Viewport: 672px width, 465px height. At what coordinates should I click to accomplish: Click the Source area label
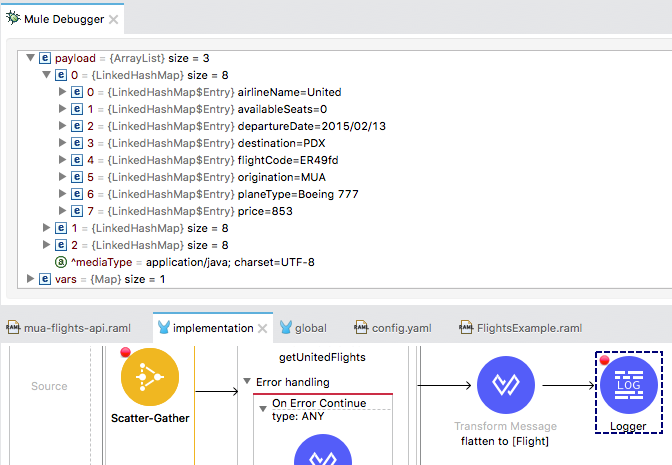point(49,386)
